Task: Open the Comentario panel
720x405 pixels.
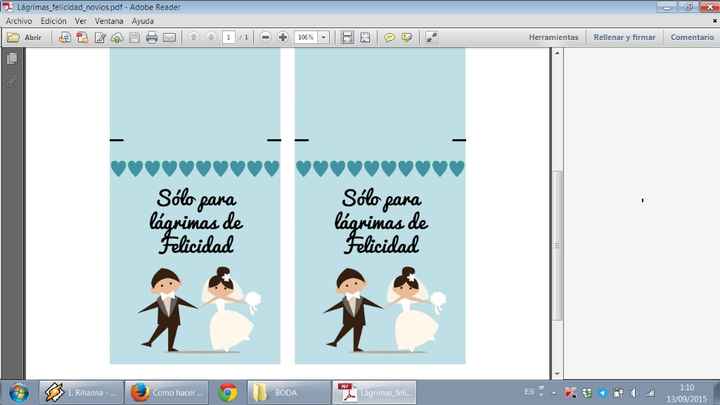Action: 692,37
